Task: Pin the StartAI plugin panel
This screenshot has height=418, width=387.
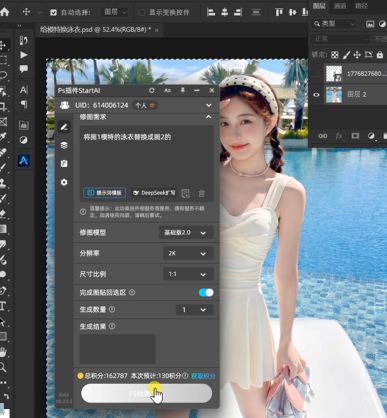Action: pos(183,90)
